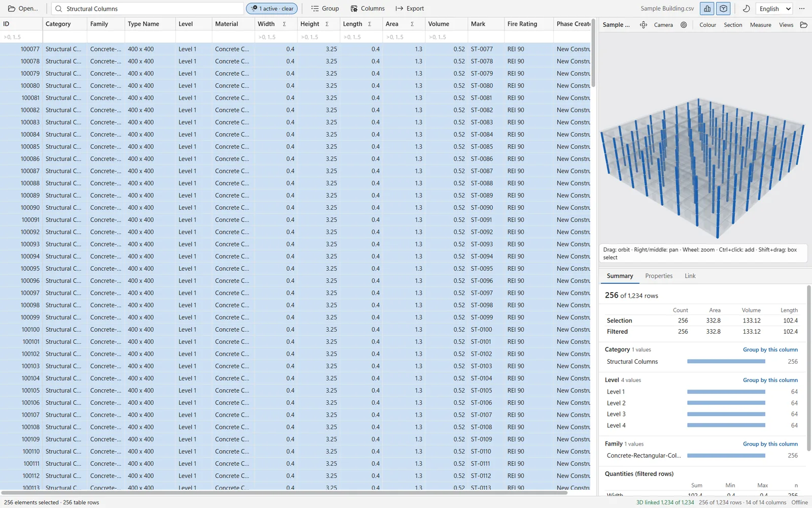Image resolution: width=812 pixels, height=508 pixels.
Task: Click the sigma icon in Height header
Action: click(327, 24)
